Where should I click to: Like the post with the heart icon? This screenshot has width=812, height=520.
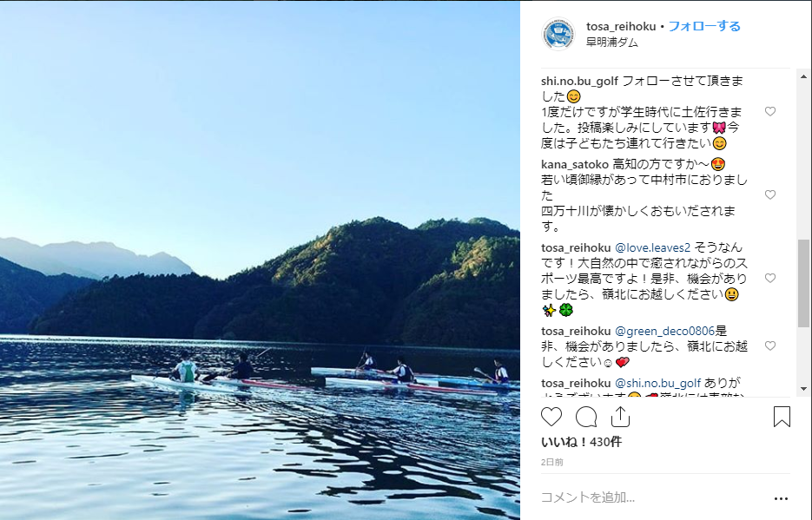(x=551, y=417)
